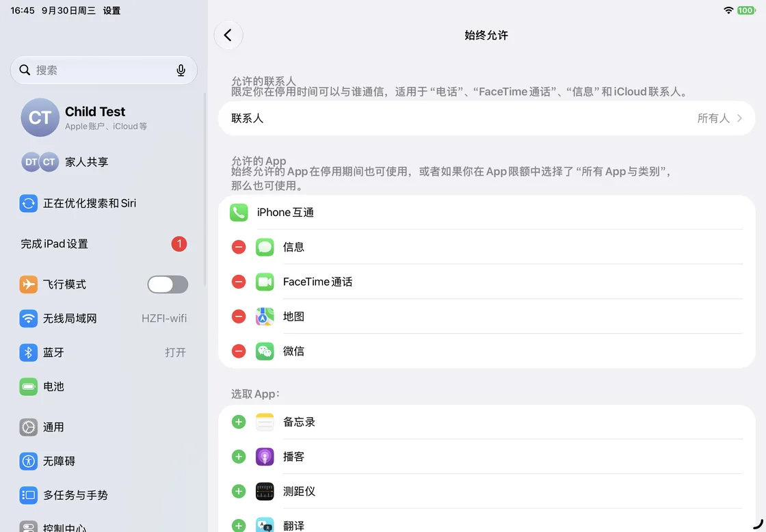This screenshot has height=532, width=766.
Task: Remove 微信 from allowed apps
Action: coord(239,351)
